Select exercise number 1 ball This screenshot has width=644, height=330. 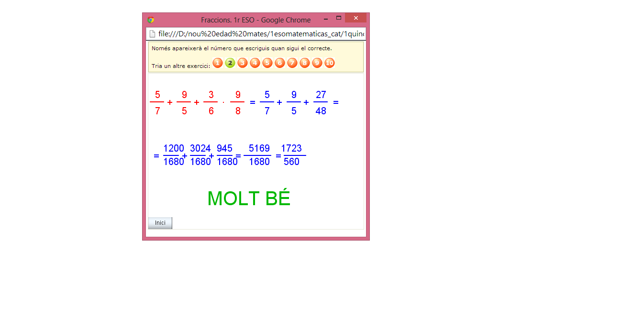click(x=218, y=63)
